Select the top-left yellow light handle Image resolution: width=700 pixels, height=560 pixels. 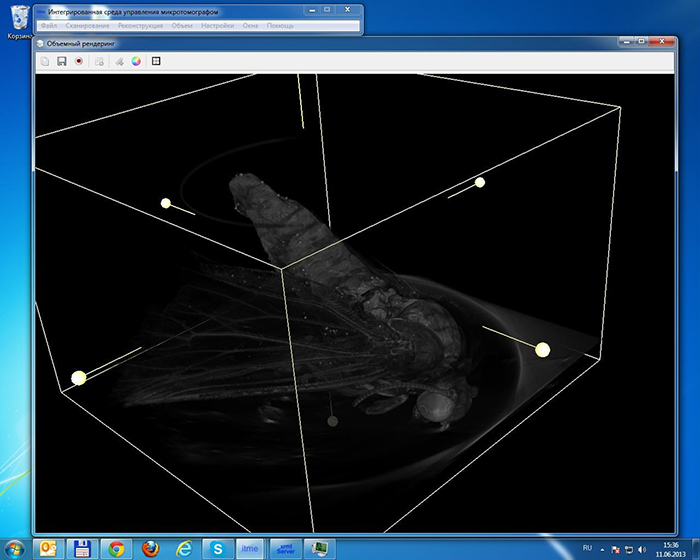coord(166,203)
